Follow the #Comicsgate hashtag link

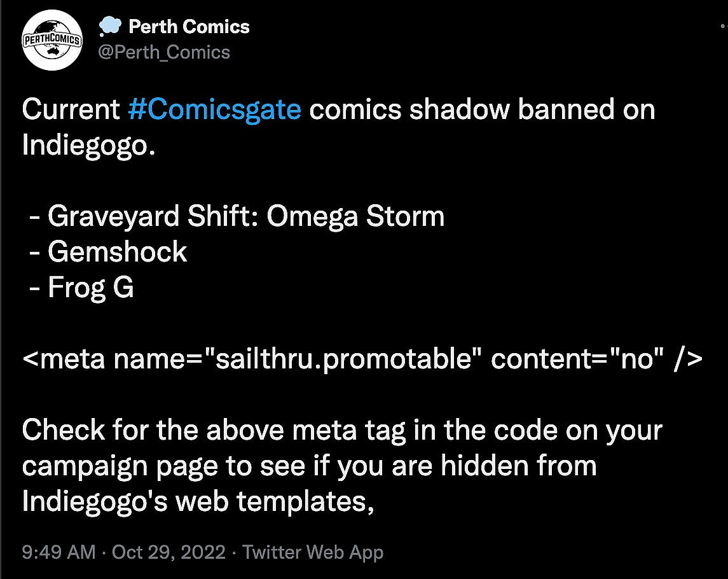214,110
